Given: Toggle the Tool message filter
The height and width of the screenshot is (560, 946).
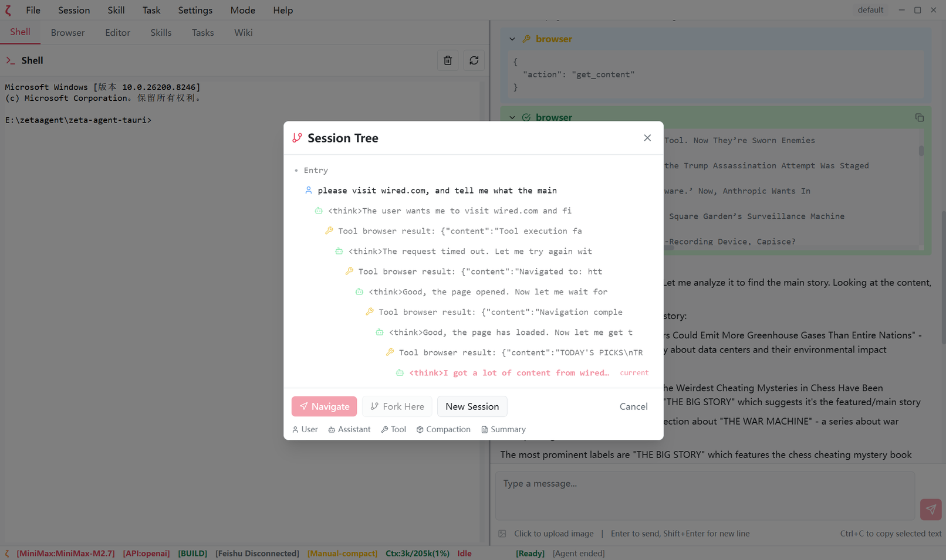Looking at the screenshot, I should 393,429.
